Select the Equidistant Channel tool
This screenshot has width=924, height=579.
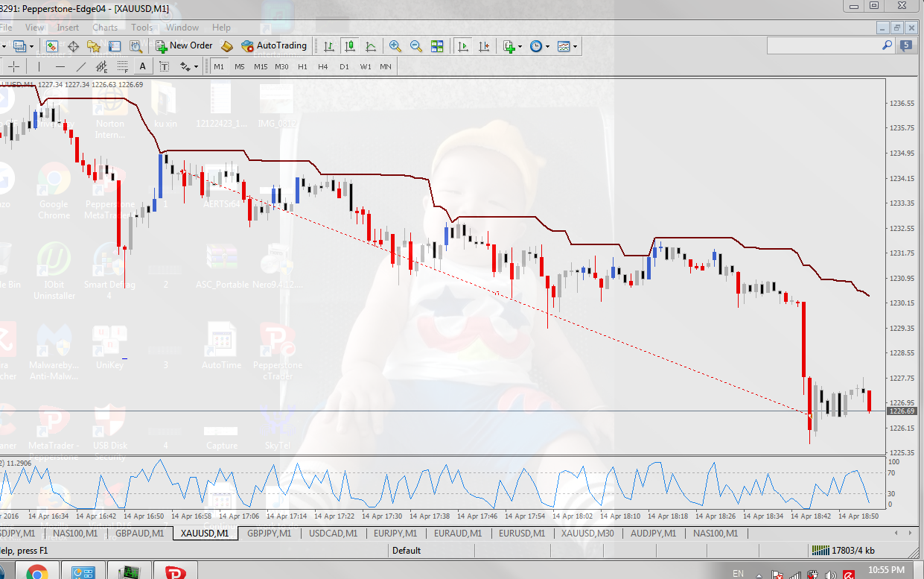tap(101, 66)
